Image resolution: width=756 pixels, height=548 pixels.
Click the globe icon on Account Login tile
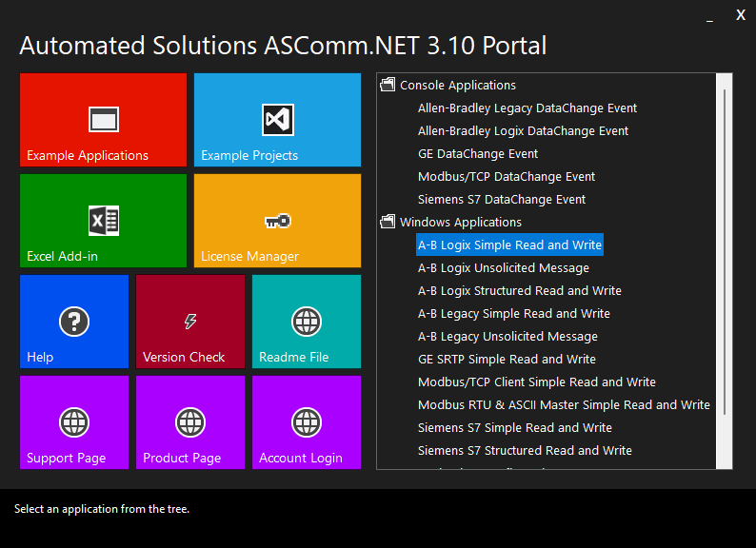coord(307,422)
